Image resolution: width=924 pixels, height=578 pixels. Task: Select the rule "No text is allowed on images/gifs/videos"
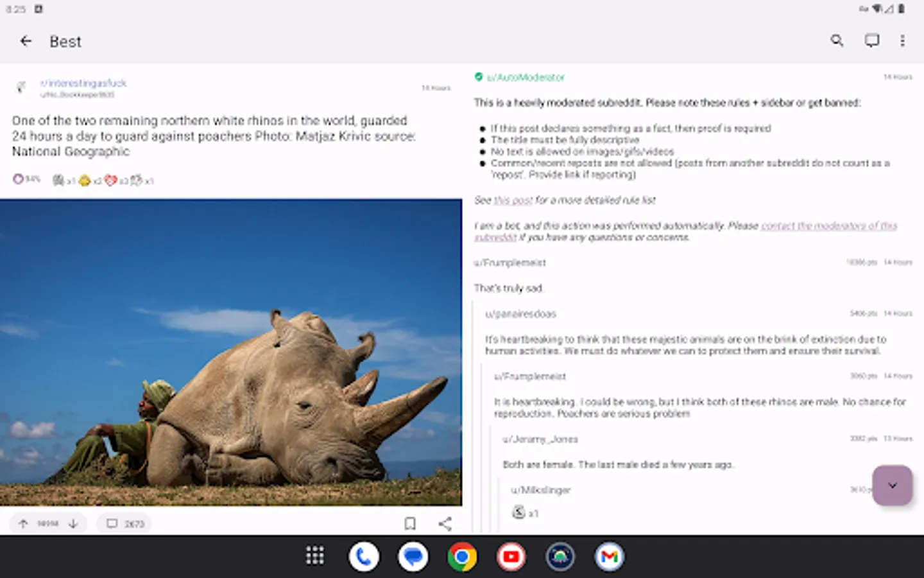[582, 152]
